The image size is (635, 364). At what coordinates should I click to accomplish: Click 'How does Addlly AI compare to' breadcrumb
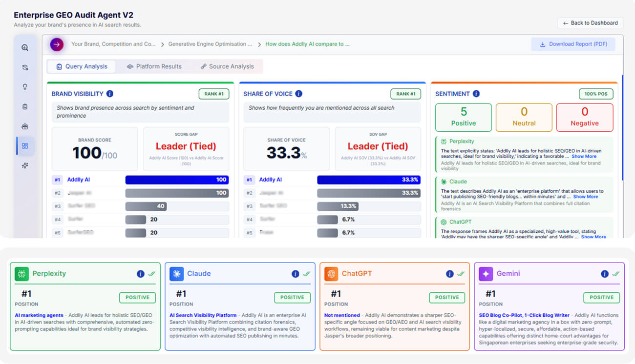(x=307, y=44)
